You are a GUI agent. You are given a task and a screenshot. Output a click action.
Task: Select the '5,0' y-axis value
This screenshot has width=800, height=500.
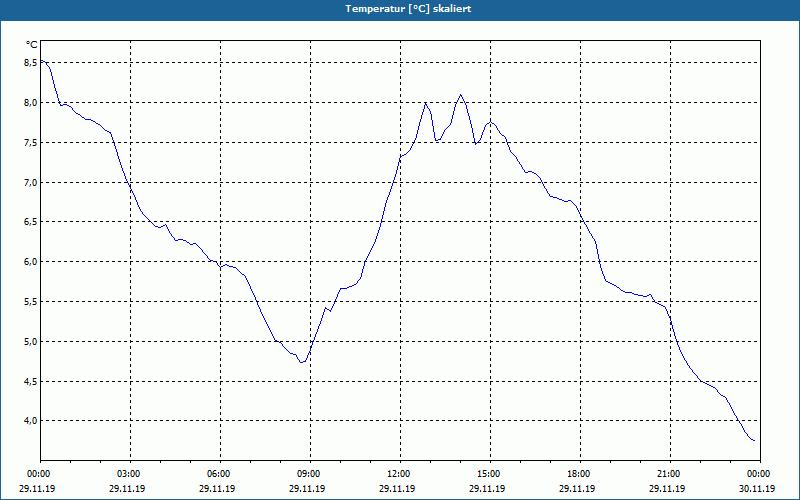tap(31, 341)
